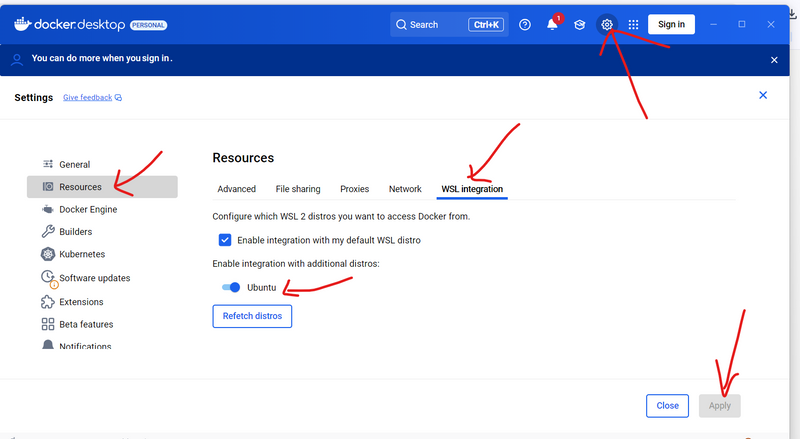The height and width of the screenshot is (439, 800).
Task: Open the Proxies tab
Action: (354, 189)
